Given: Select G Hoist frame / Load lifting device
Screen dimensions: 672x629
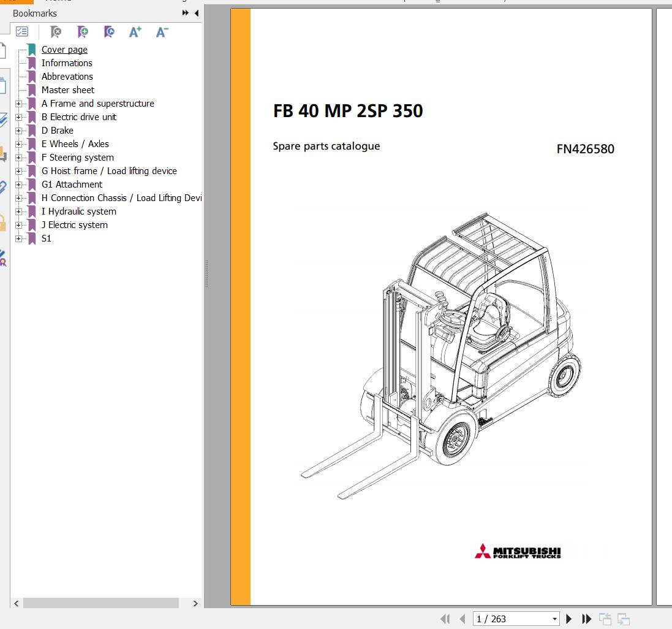Looking at the screenshot, I should pyautogui.click(x=109, y=171).
